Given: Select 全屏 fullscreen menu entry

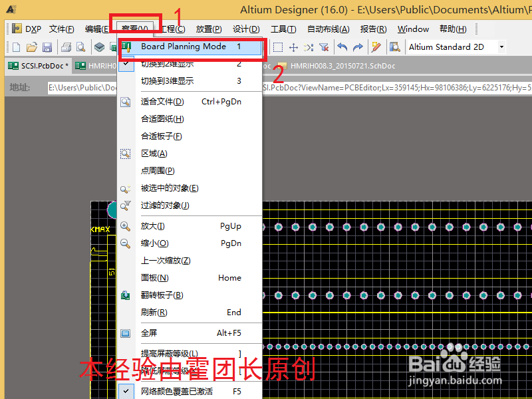Looking at the screenshot, I should pyautogui.click(x=190, y=333).
